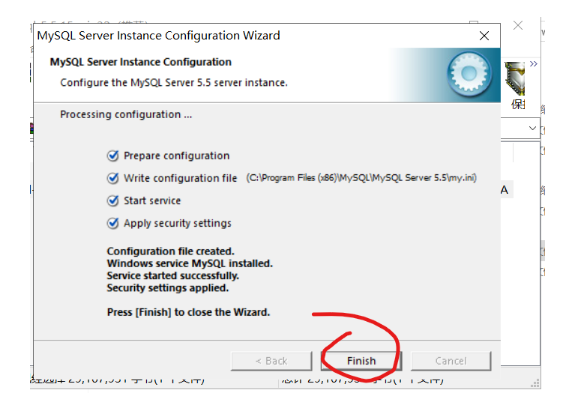Click the toolbar icon in the background window
This screenshot has height=408, width=571.
[x=515, y=79]
